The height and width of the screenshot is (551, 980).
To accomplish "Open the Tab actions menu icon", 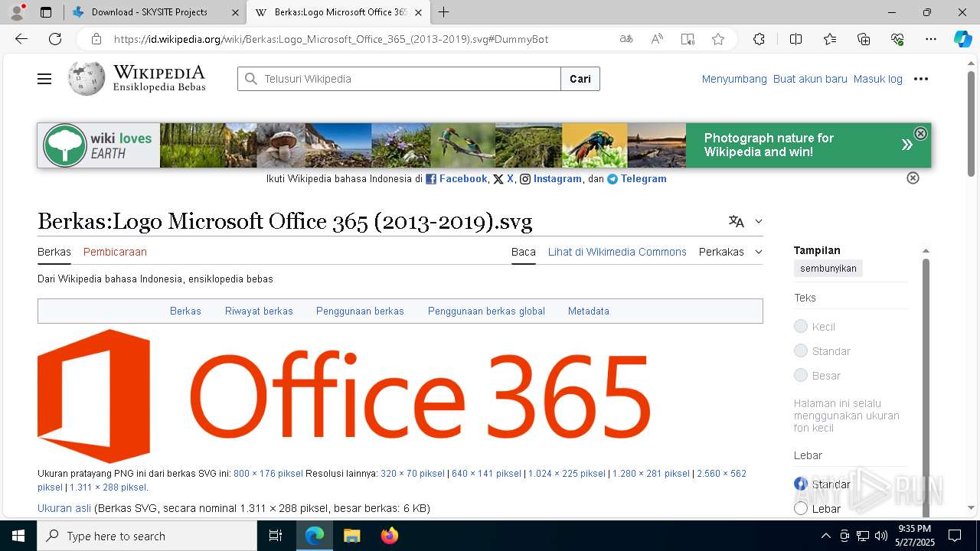I will pos(46,12).
